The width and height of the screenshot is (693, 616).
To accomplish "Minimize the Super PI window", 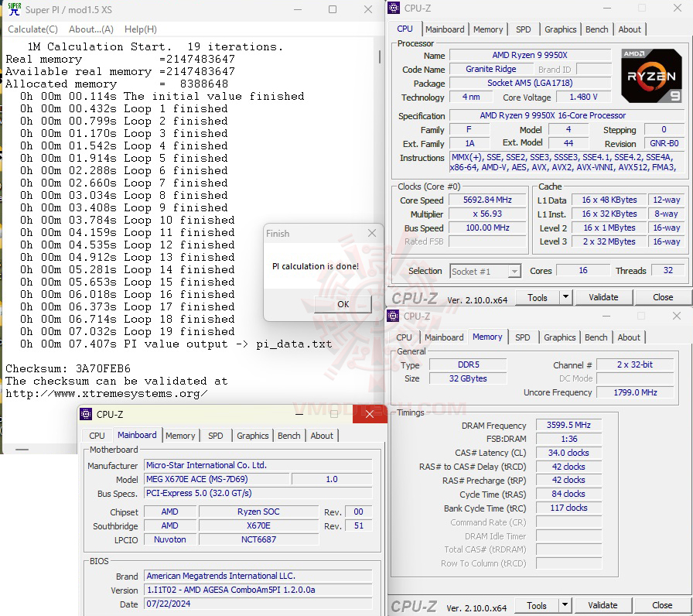I will coord(298,9).
